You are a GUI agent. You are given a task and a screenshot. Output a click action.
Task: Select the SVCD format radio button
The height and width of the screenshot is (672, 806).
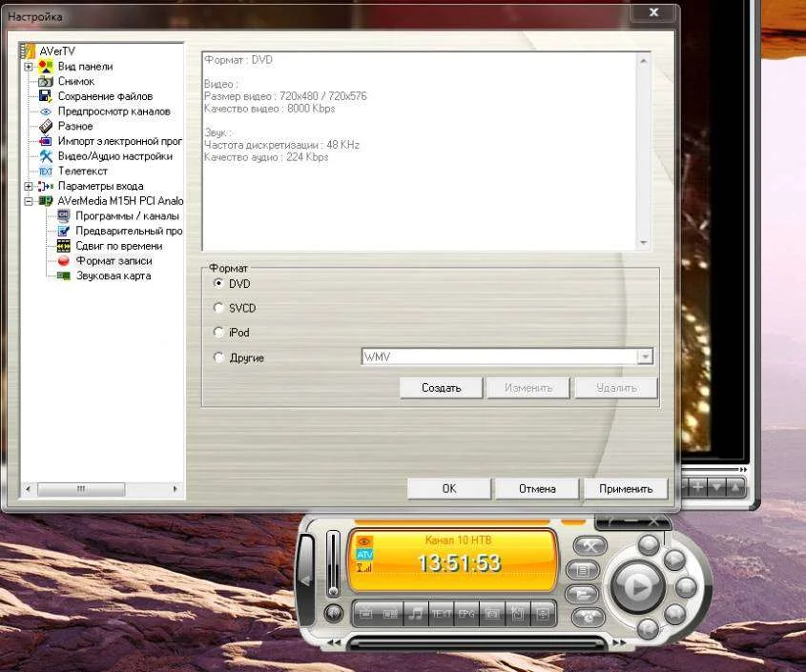point(219,308)
